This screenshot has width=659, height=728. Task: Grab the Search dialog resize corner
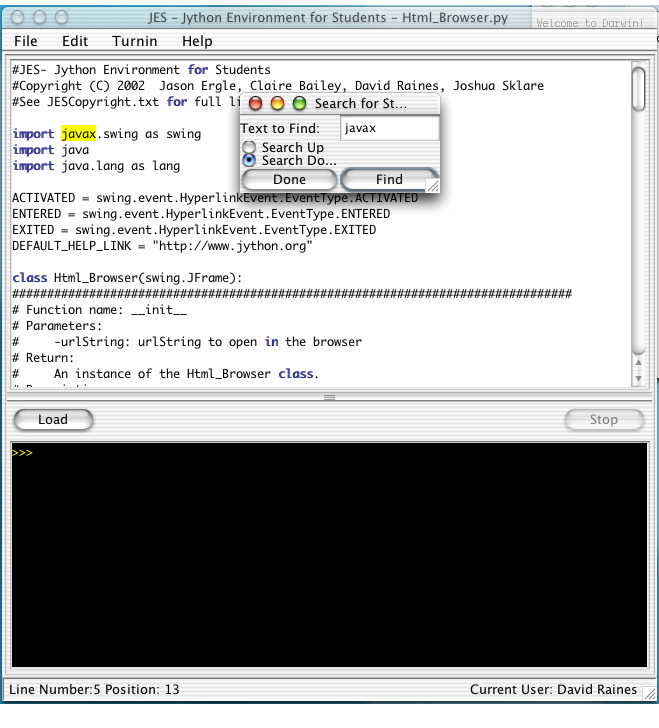pos(433,186)
